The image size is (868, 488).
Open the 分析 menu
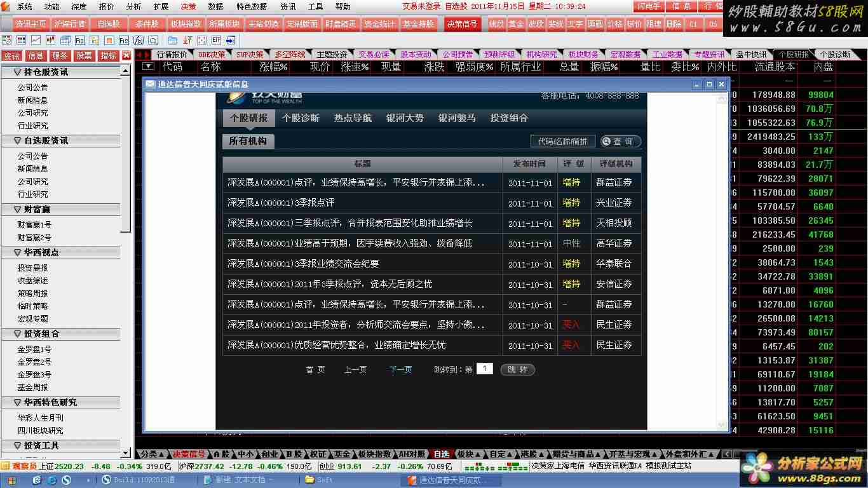pyautogui.click(x=133, y=6)
